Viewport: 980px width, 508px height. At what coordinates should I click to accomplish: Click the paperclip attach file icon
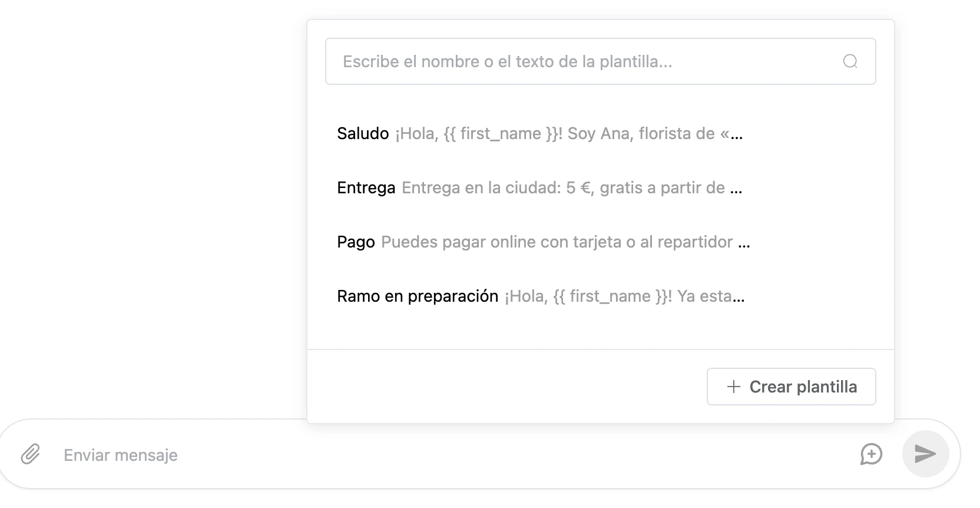coord(30,454)
